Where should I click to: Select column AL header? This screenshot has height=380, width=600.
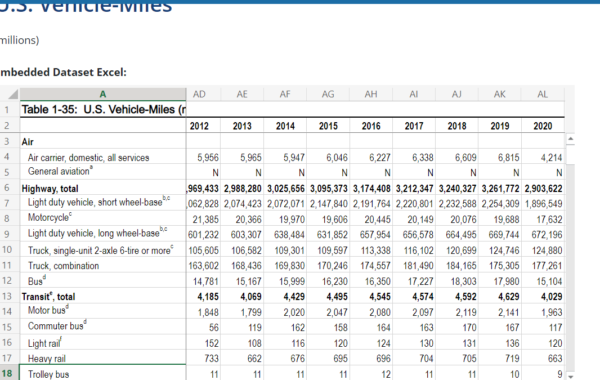coord(543,94)
